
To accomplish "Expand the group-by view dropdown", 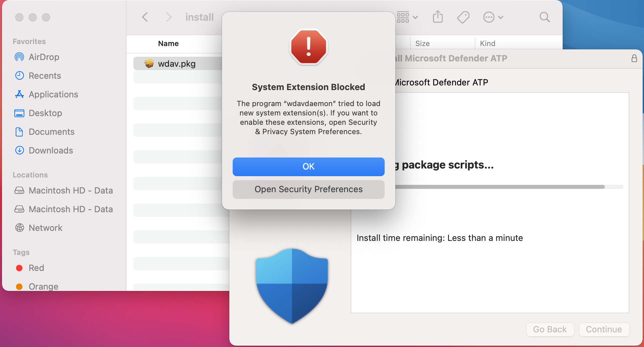I will [407, 17].
